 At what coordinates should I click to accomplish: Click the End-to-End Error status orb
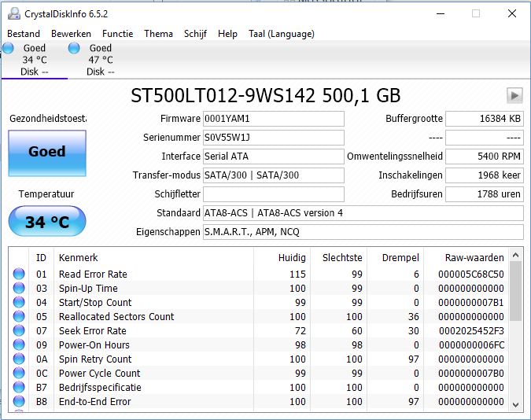click(19, 402)
